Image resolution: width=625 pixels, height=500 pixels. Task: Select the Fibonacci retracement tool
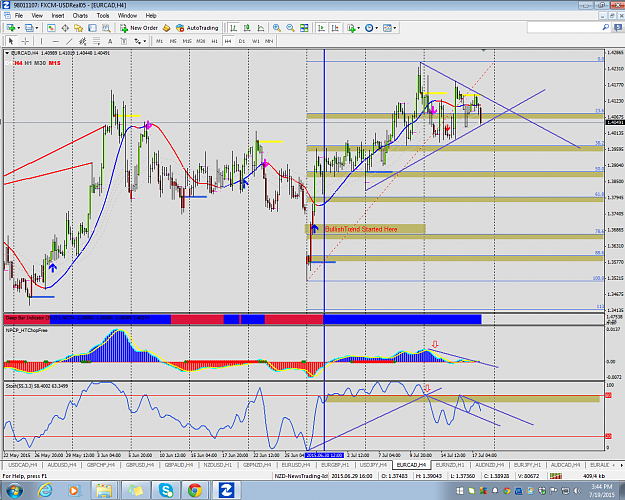(96, 41)
